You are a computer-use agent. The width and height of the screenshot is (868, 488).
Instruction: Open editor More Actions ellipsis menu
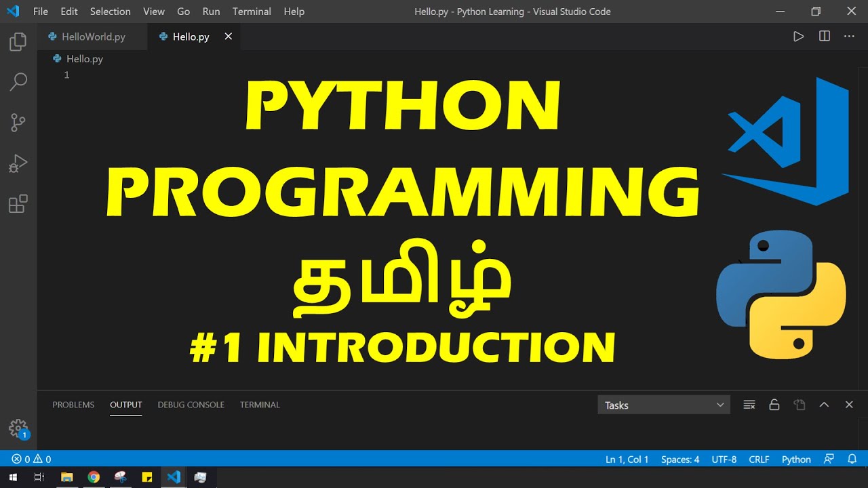tap(849, 37)
